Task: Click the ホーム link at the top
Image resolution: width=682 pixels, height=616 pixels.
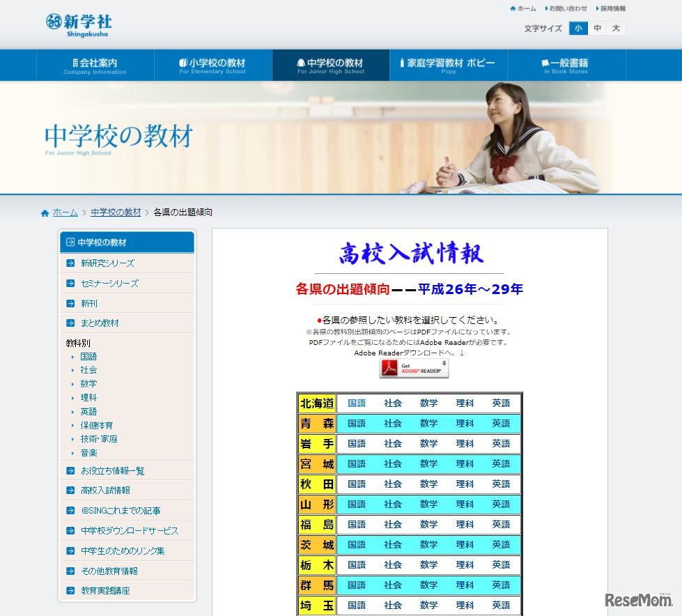Action: (525, 8)
